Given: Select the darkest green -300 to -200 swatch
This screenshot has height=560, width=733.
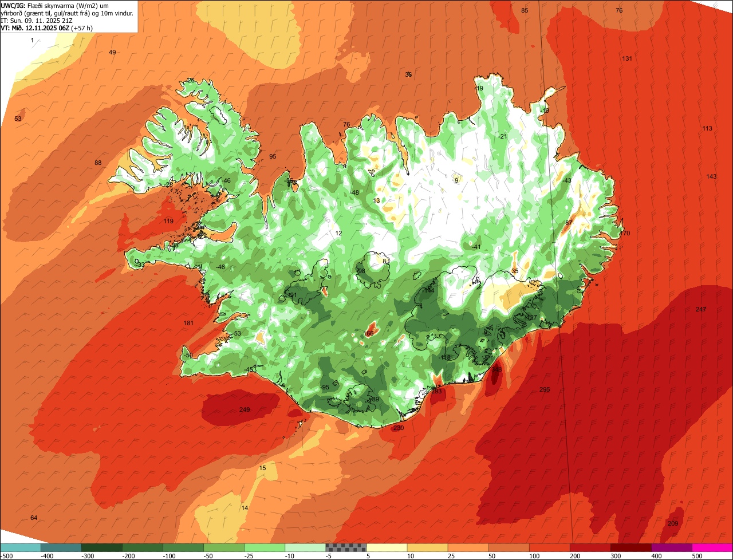Looking at the screenshot, I should [102, 547].
